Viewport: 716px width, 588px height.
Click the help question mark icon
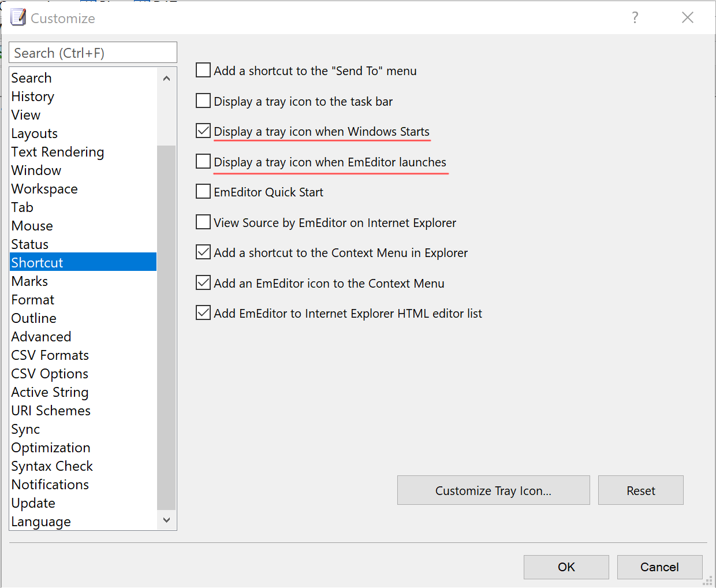point(635,17)
